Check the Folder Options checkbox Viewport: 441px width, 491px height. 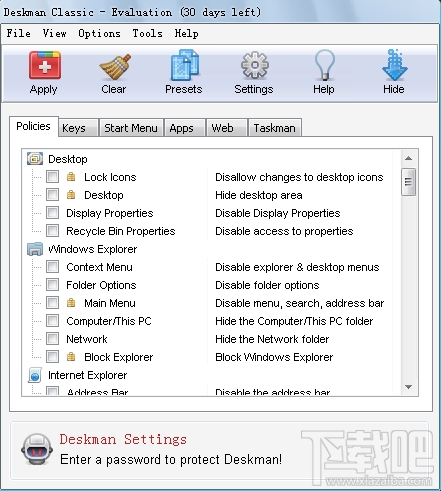tap(53, 285)
